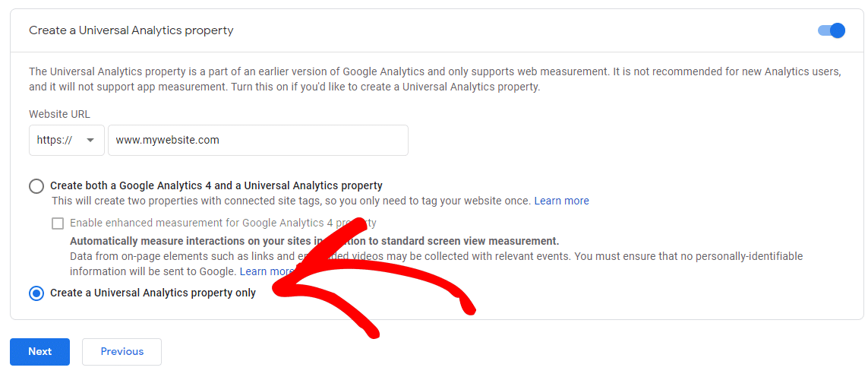
Task: Click the 'Create a Universal Analytics property only' label
Action: (x=153, y=293)
